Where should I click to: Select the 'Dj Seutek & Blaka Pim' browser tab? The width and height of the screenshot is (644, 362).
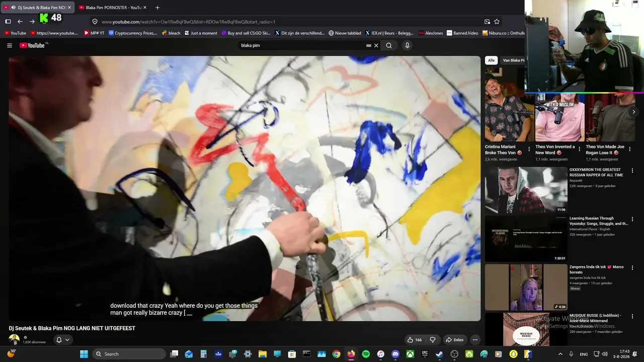38,8
